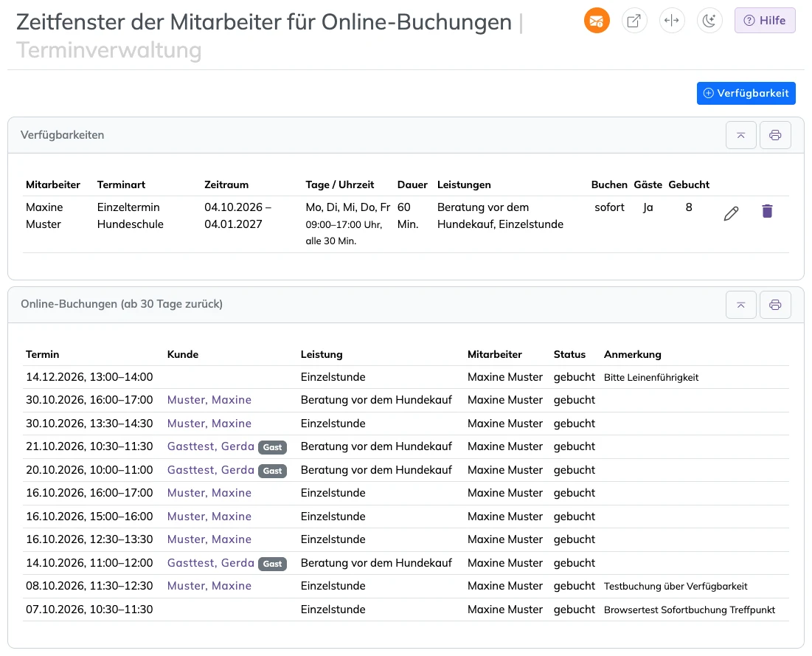Image resolution: width=812 pixels, height=656 pixels.
Task: Click the Gast badge on 21.10.2026 row
Action: click(272, 447)
